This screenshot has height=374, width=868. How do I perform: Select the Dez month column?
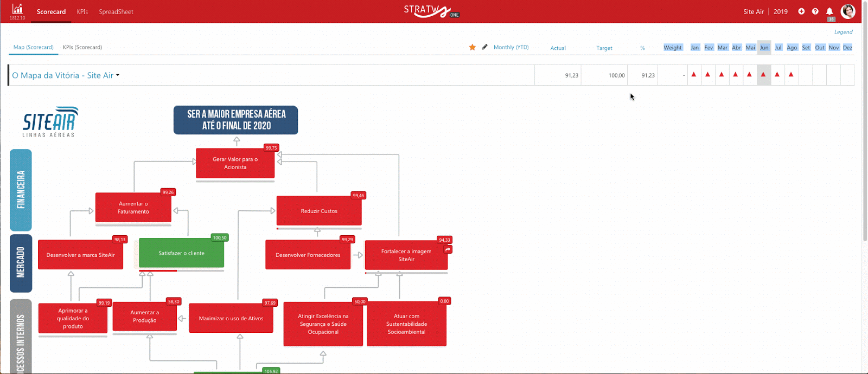point(847,48)
